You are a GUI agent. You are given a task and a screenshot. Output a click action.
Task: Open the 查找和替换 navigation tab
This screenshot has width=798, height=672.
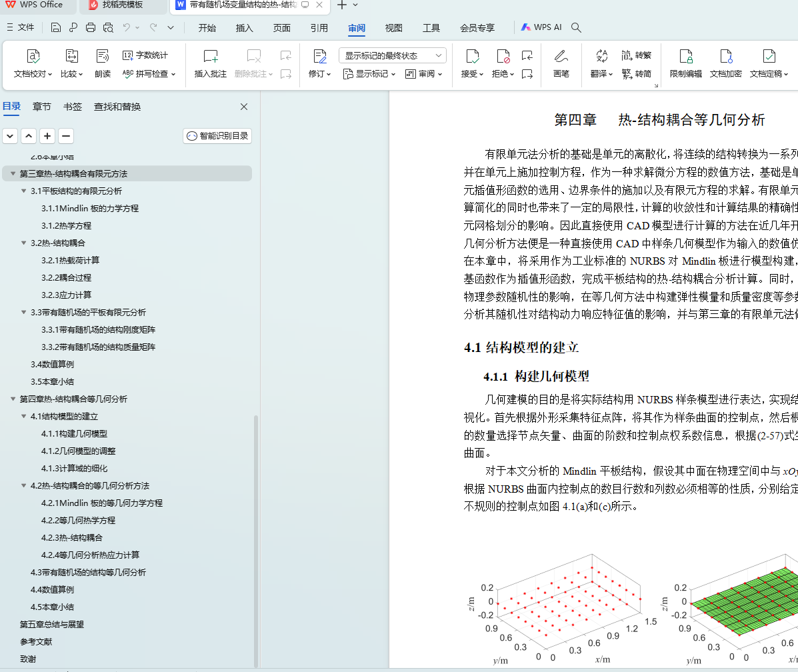(117, 107)
